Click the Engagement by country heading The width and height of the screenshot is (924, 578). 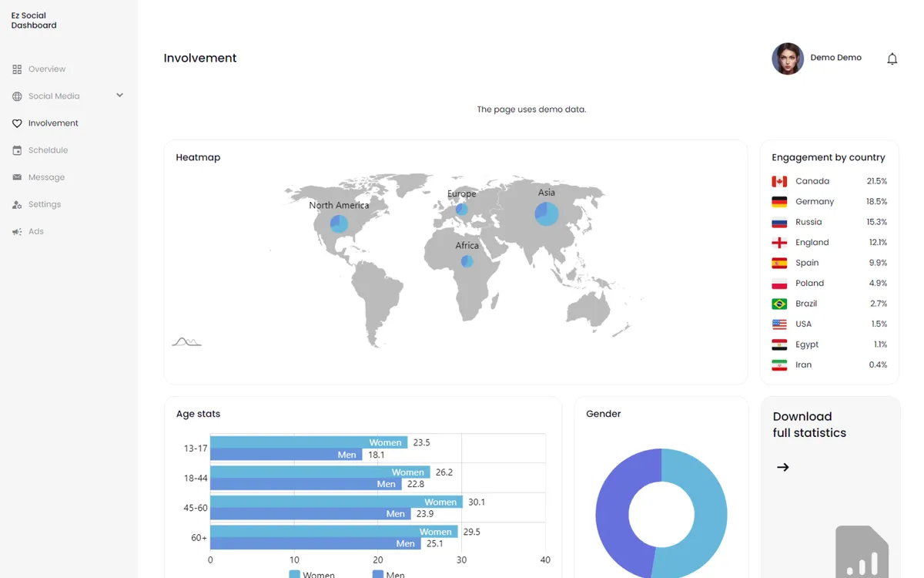[x=829, y=157]
